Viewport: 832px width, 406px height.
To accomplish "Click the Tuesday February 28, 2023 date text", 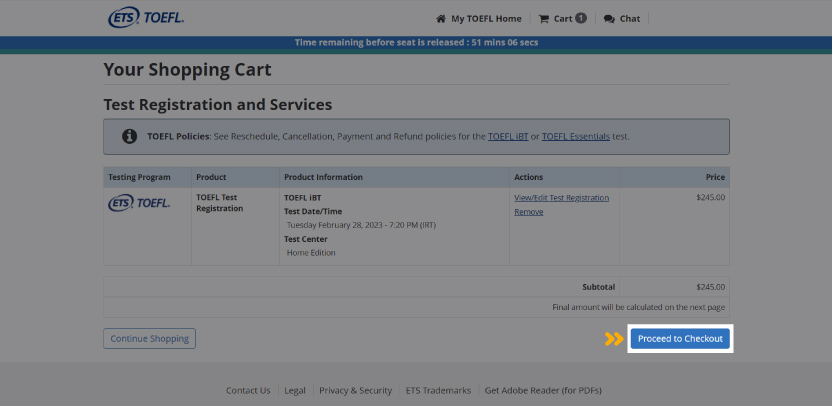I will [361, 225].
